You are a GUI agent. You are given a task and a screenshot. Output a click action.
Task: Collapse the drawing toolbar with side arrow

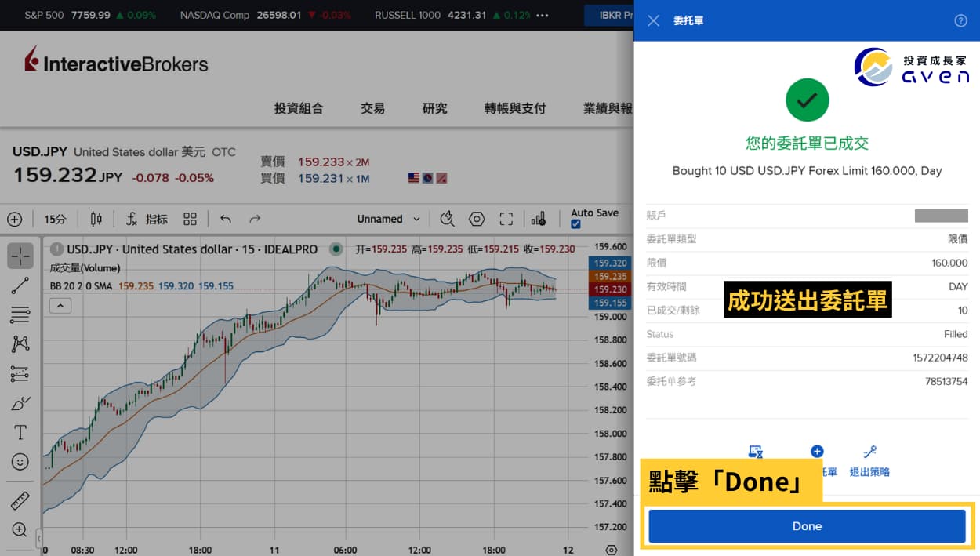(x=39, y=538)
